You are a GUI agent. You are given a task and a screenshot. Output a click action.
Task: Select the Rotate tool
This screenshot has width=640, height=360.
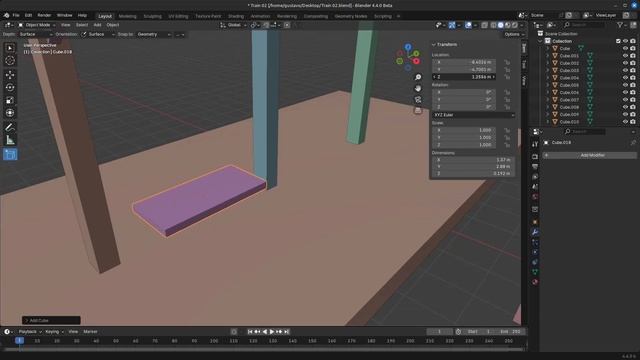click(x=10, y=87)
